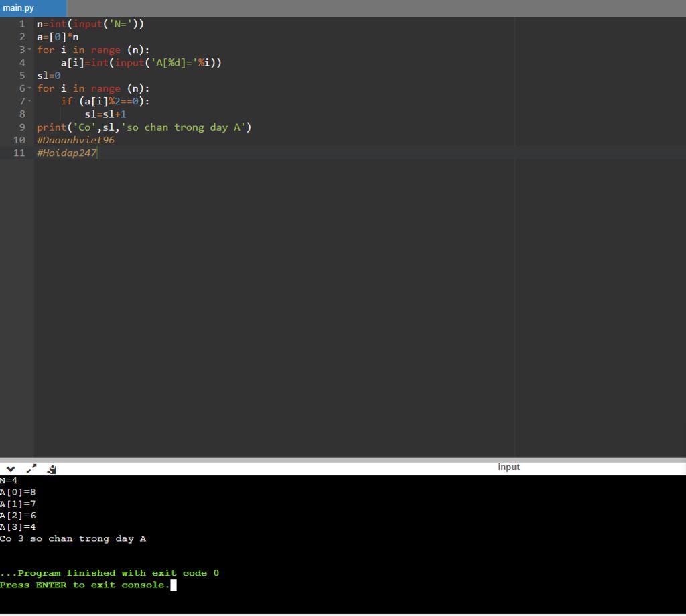Viewport: 686px width, 616px height.
Task: Select the input tab in console header
Action: click(508, 467)
